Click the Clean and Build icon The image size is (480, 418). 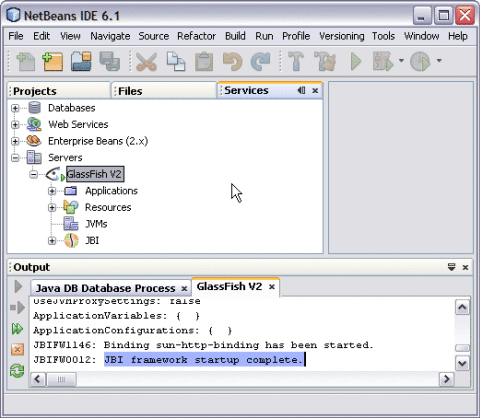pyautogui.click(x=325, y=61)
